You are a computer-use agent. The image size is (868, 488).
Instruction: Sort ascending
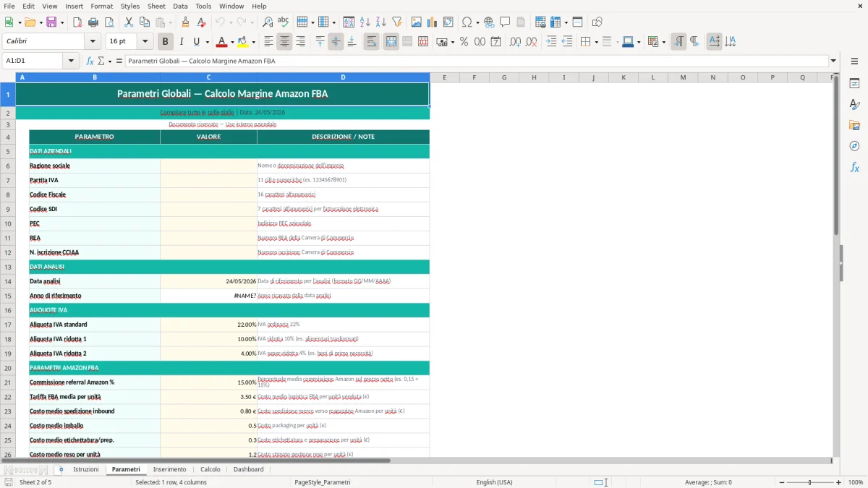(365, 22)
